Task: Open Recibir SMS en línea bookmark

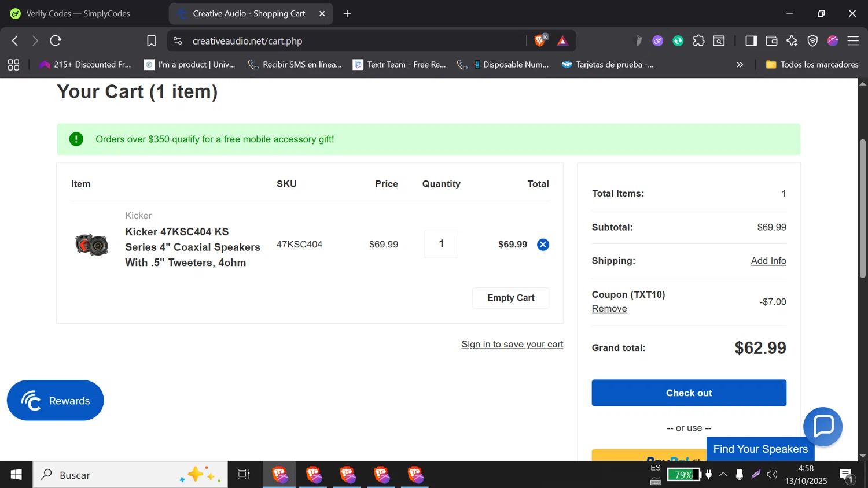Action: pyautogui.click(x=295, y=65)
